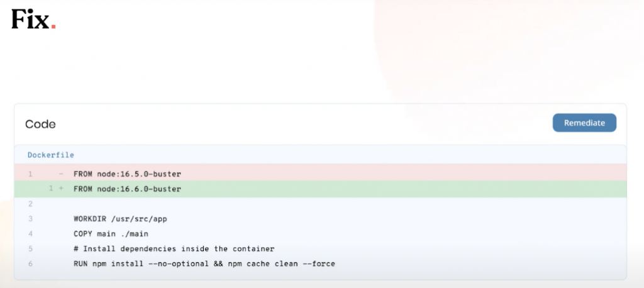Screen dimensions: 644x288
Task: Select the Install dependencies comment line
Action: click(x=174, y=248)
